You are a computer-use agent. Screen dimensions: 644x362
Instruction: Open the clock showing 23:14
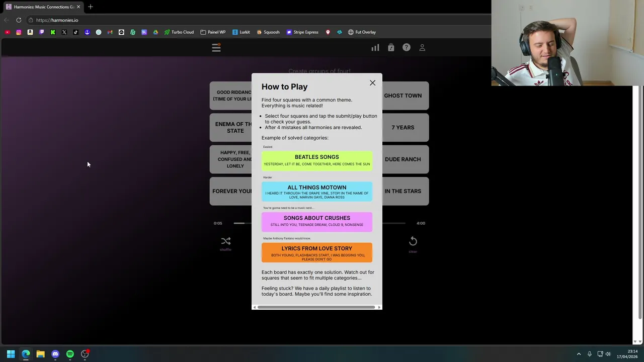pos(627,354)
